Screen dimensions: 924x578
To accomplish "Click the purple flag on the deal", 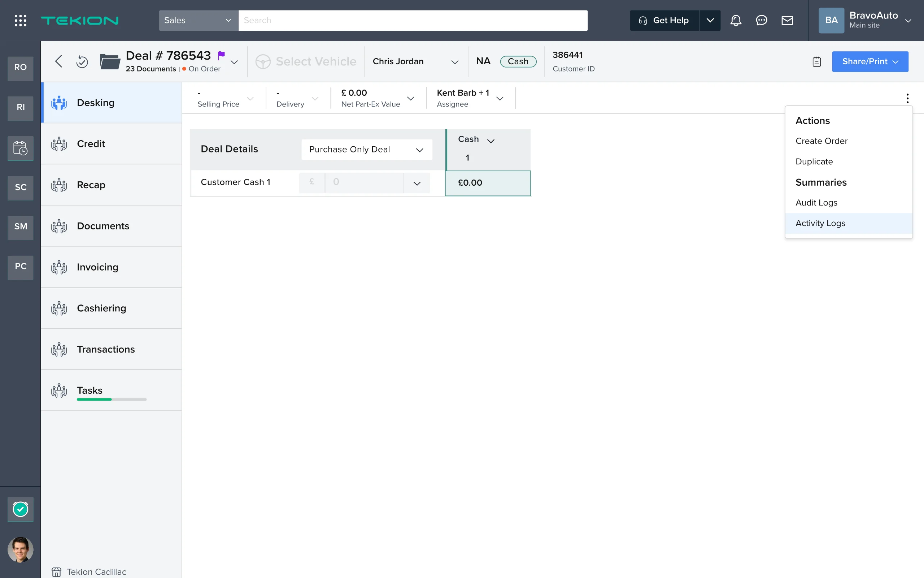I will point(221,55).
